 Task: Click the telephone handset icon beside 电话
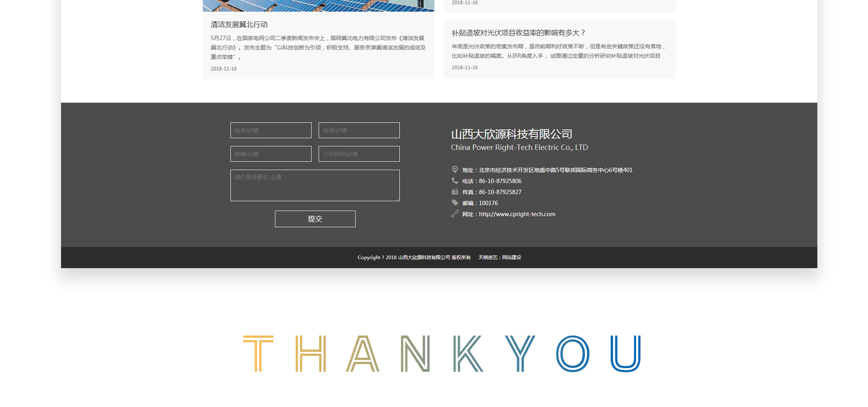coord(455,180)
